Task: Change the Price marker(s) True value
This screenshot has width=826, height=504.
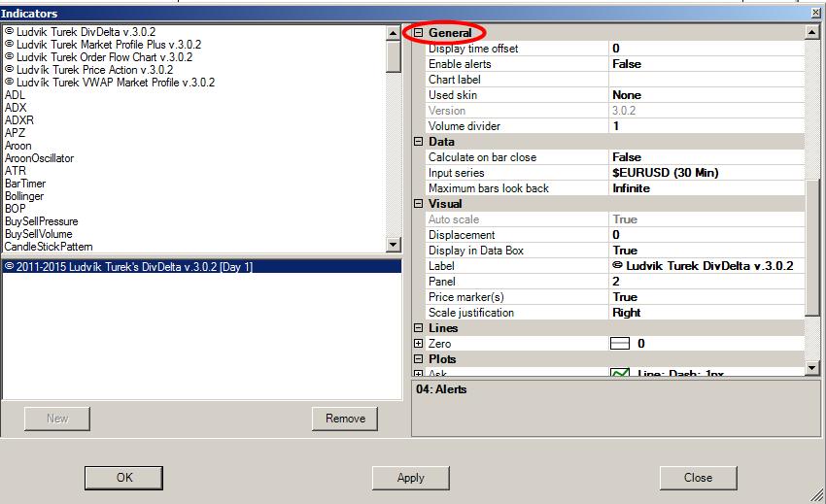Action: coord(706,297)
